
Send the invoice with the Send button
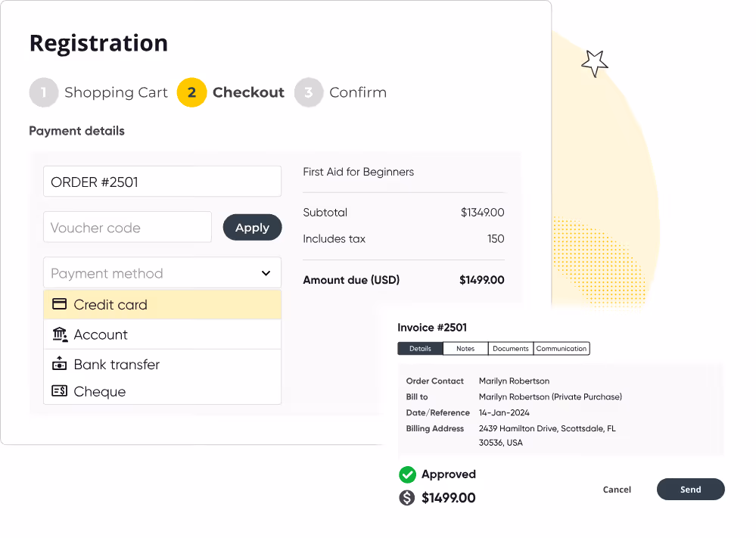click(690, 489)
